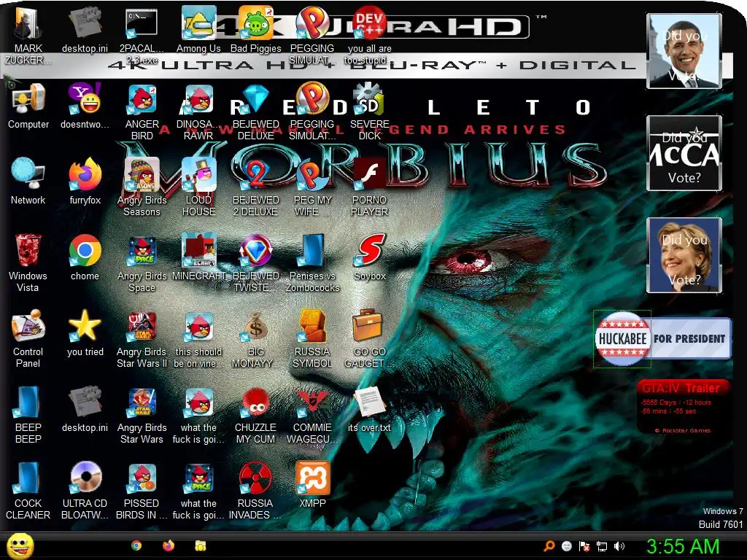Open the PEG MY WIFE ... shortcut
The image size is (747, 560).
click(312, 187)
